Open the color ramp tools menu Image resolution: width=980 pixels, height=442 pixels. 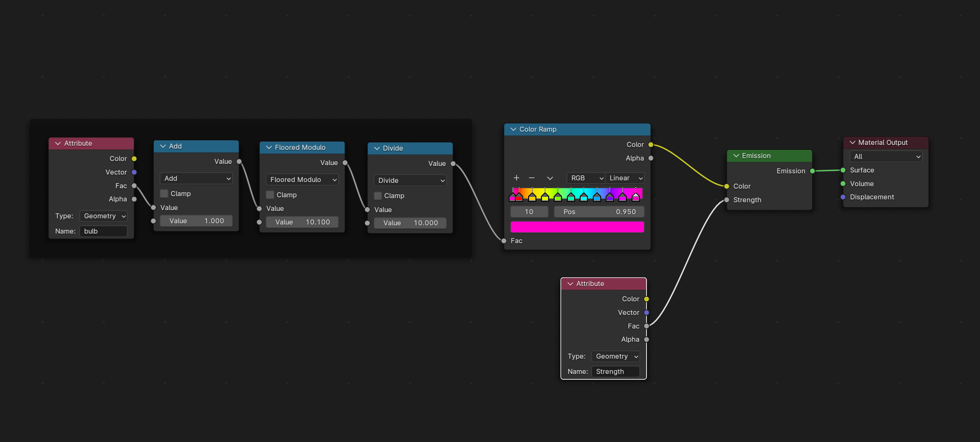(550, 178)
